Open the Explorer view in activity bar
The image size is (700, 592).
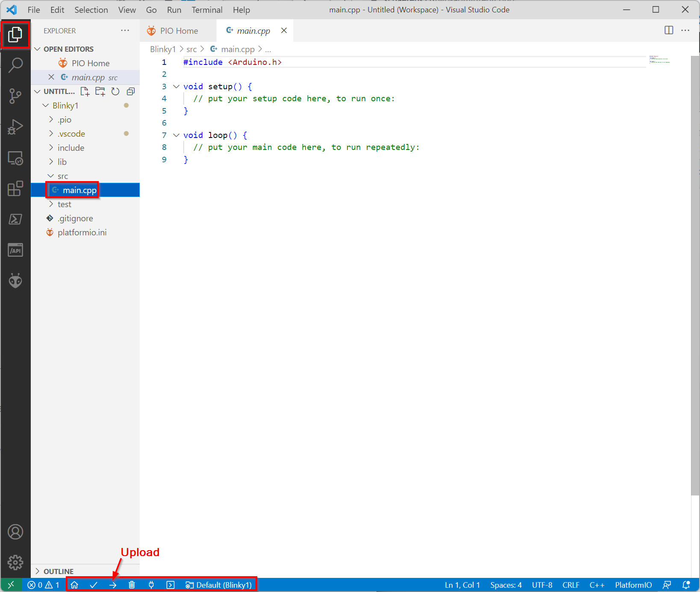pos(15,35)
